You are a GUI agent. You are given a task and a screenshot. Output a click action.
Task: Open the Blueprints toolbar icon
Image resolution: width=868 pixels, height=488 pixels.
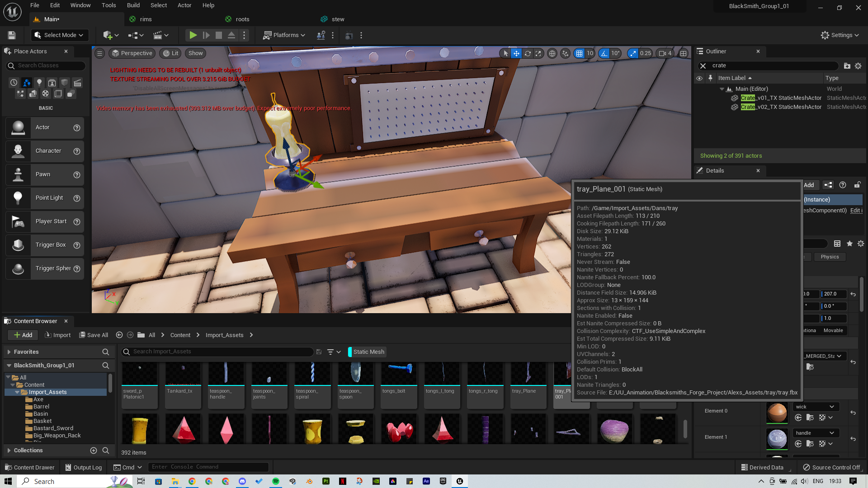[136, 35]
